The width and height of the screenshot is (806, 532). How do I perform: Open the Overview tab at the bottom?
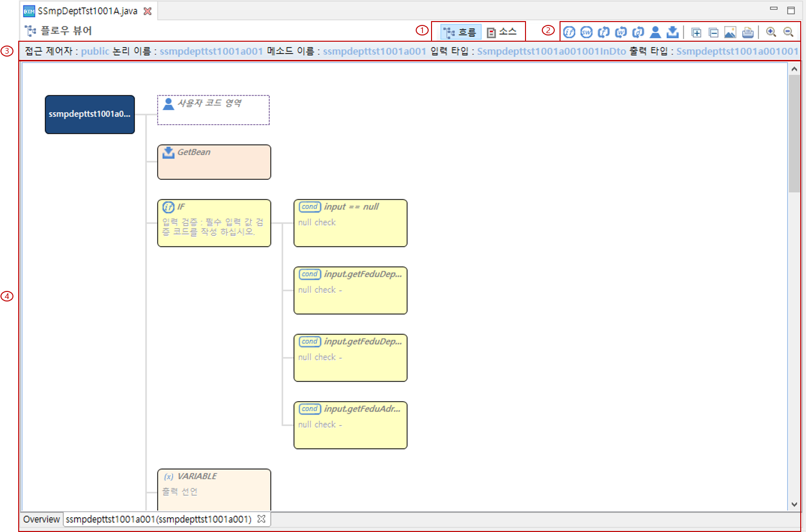click(41, 520)
